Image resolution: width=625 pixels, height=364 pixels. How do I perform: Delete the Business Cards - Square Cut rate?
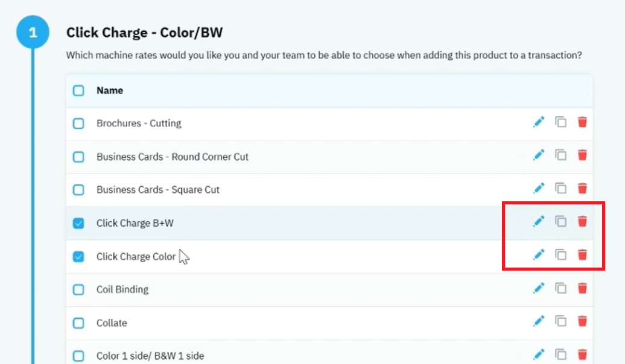pyautogui.click(x=582, y=189)
